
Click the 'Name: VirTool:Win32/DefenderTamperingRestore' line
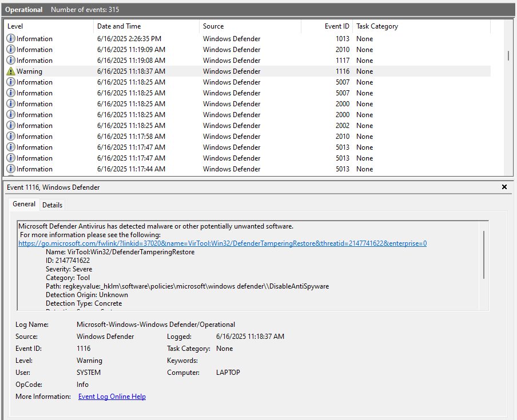pos(120,252)
